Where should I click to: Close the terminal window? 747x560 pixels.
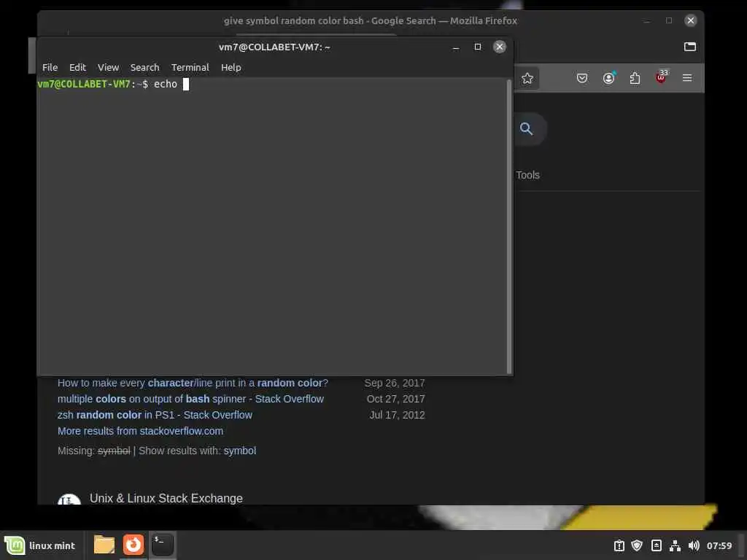tap(499, 47)
